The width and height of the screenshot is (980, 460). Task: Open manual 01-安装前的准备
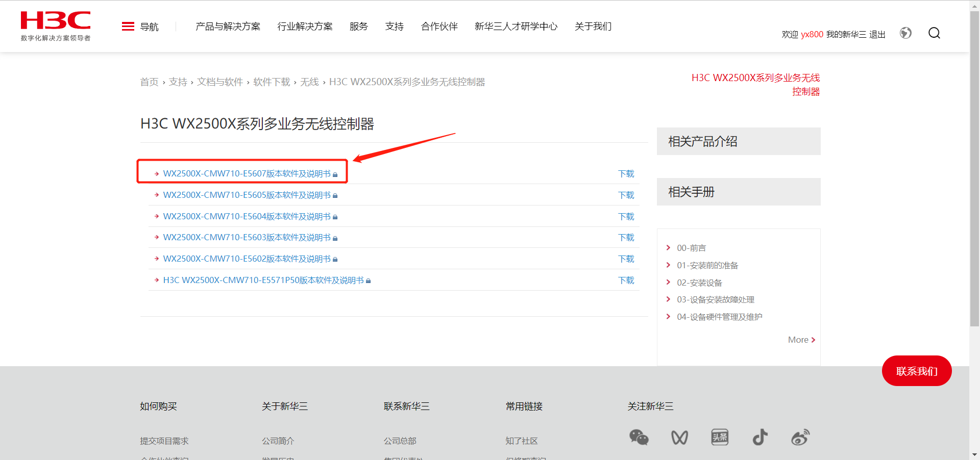pos(707,265)
